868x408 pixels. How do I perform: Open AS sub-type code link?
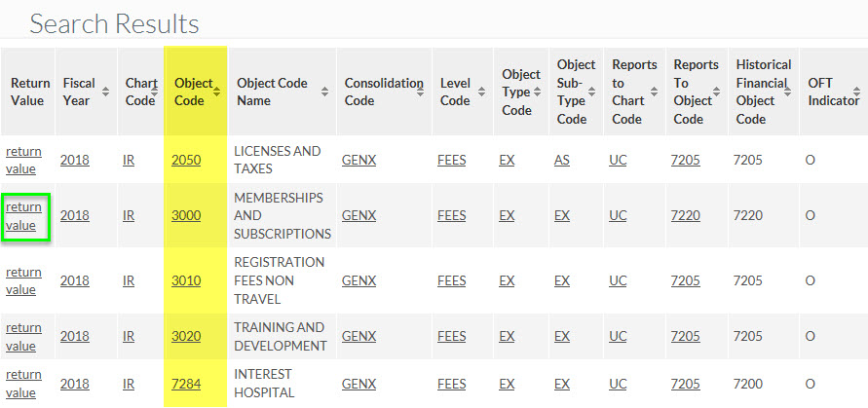pos(562,160)
